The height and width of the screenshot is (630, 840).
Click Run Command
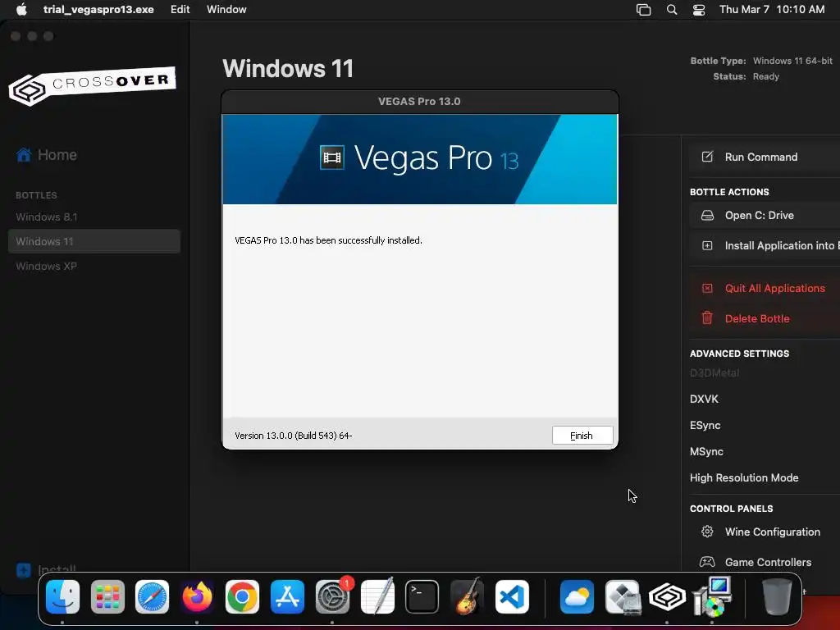click(765, 157)
